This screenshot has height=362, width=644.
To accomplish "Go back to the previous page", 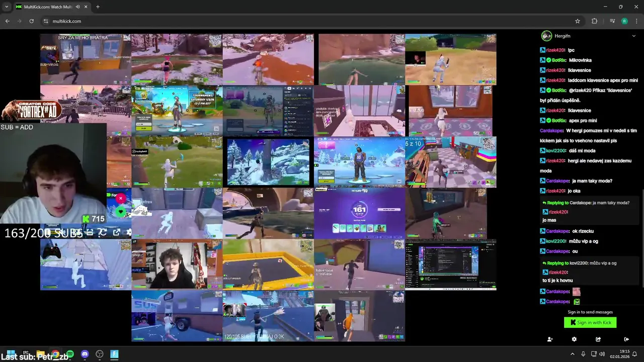I will 7,21.
